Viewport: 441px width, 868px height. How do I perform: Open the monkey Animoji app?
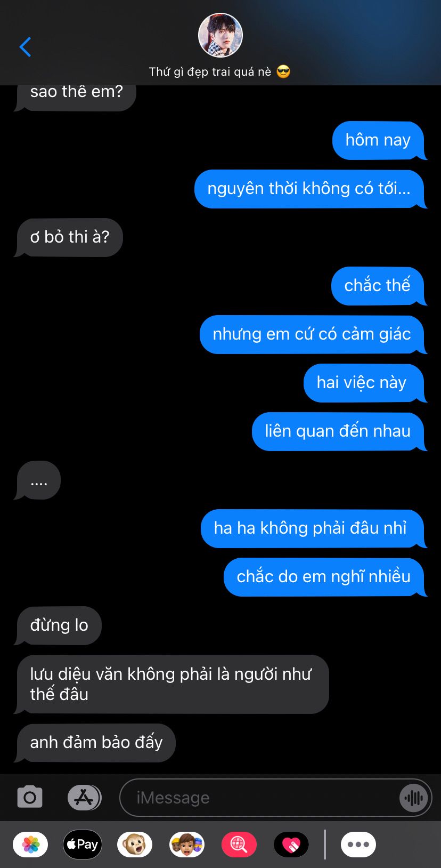(135, 845)
